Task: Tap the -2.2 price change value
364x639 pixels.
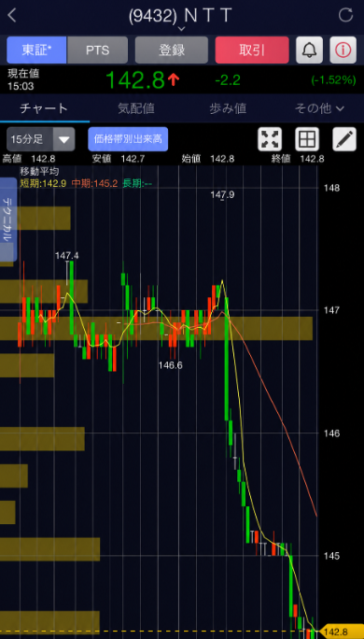Action: point(228,80)
